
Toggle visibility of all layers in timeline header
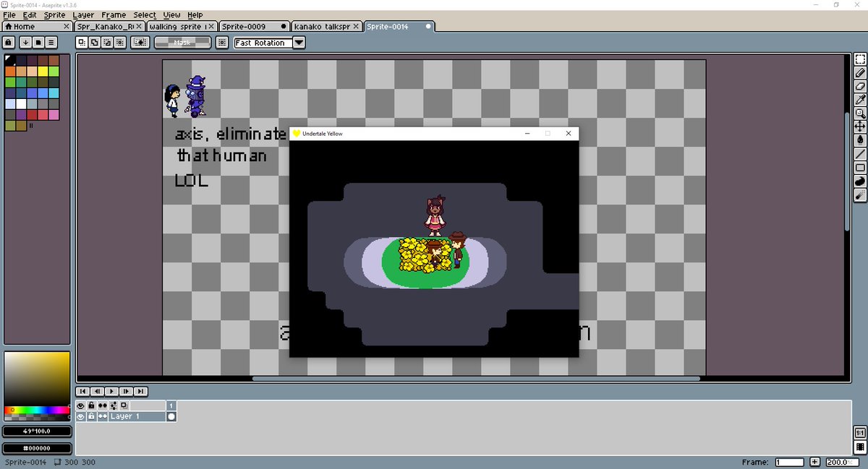click(x=81, y=406)
